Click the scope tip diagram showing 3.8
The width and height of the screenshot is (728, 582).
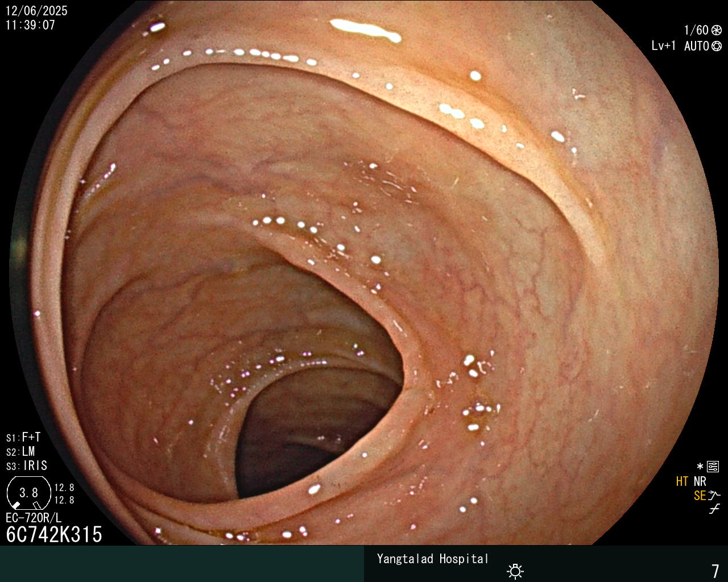[28, 493]
